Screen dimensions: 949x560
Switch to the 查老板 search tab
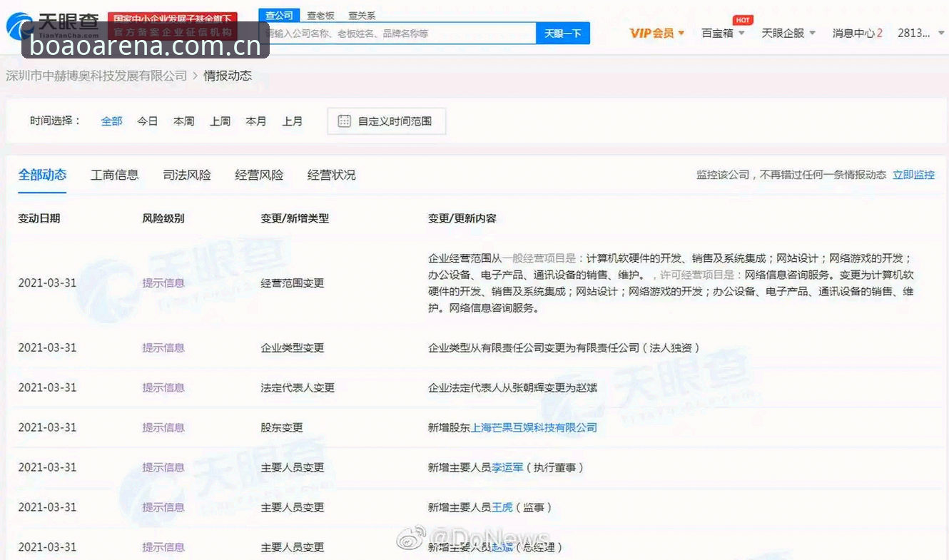(x=320, y=15)
